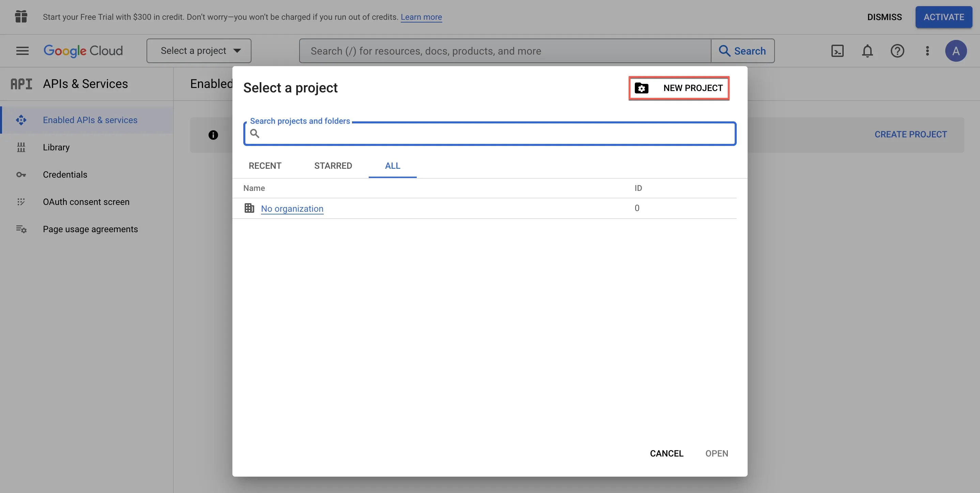Click the info icon on Enabled page

213,135
